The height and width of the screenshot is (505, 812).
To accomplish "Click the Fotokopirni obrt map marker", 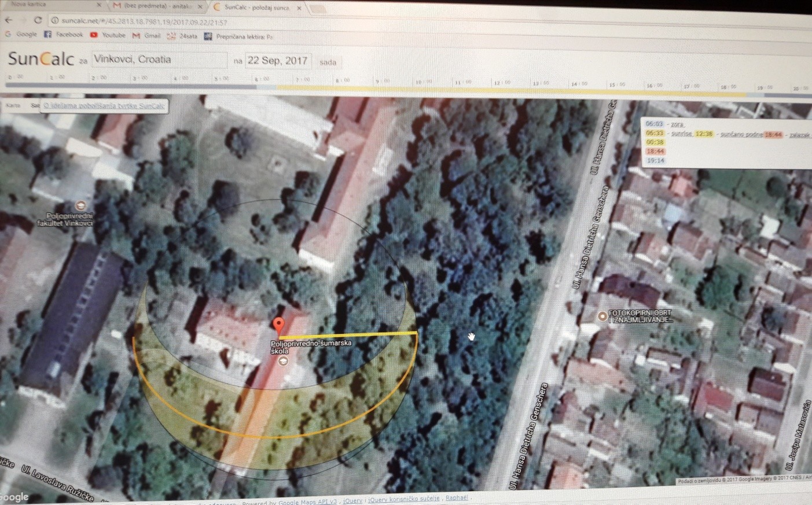I will point(602,316).
